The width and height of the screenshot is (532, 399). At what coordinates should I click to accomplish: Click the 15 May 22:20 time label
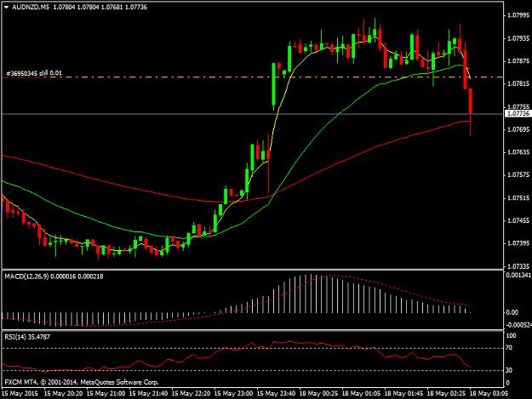191,394
